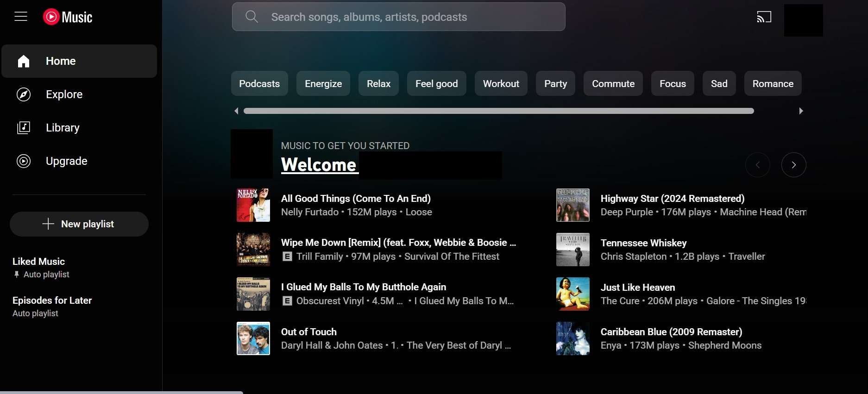Select the Romance chip
The height and width of the screenshot is (394, 868).
tap(773, 83)
